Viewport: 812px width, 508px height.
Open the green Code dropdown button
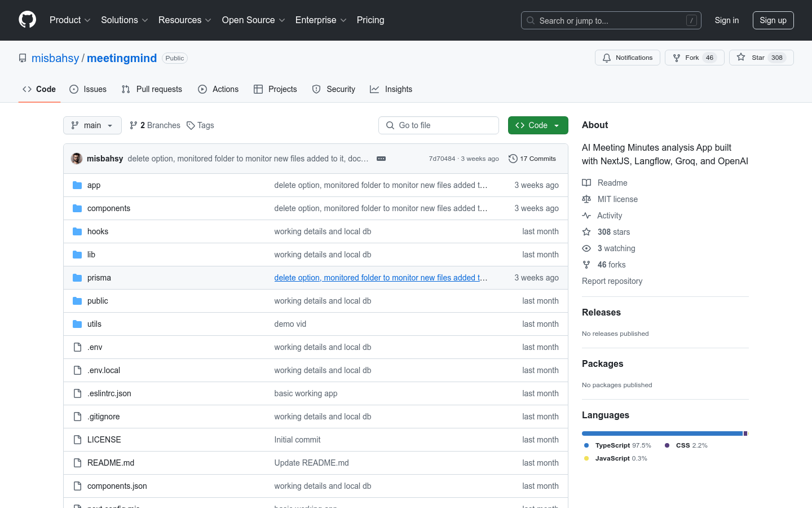[x=538, y=125]
